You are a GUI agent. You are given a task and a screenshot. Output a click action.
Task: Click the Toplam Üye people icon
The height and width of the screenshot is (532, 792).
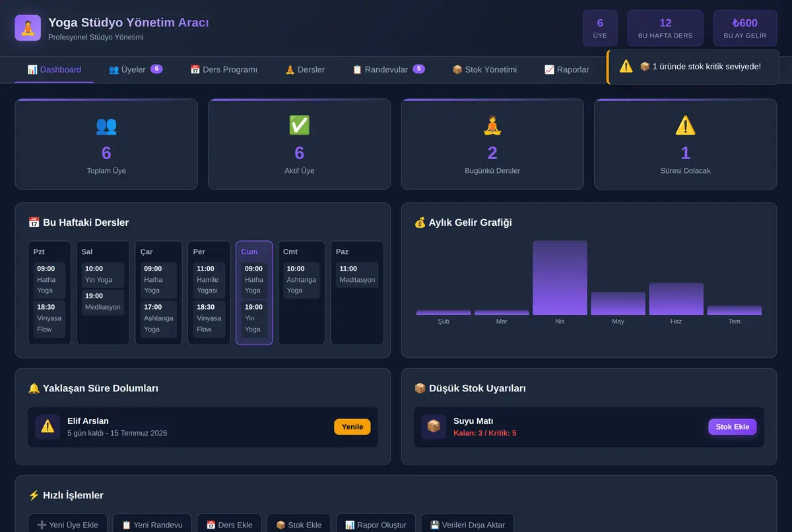pos(106,125)
